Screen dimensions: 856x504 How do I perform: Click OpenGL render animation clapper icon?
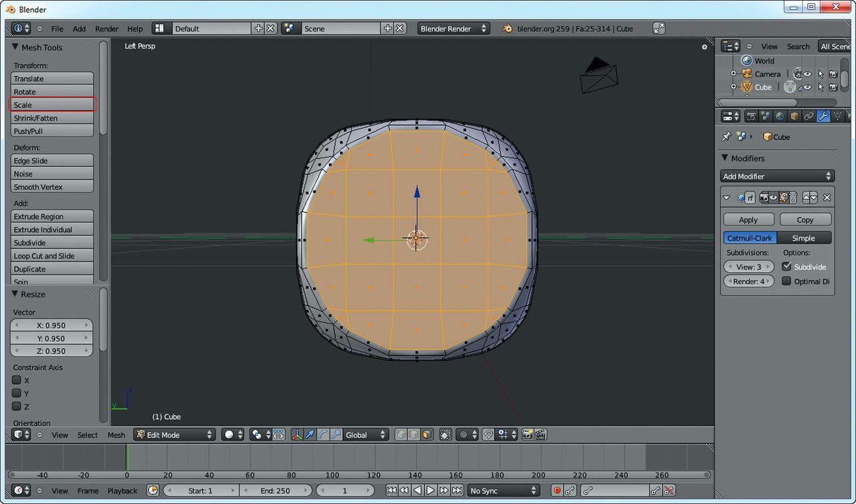540,434
